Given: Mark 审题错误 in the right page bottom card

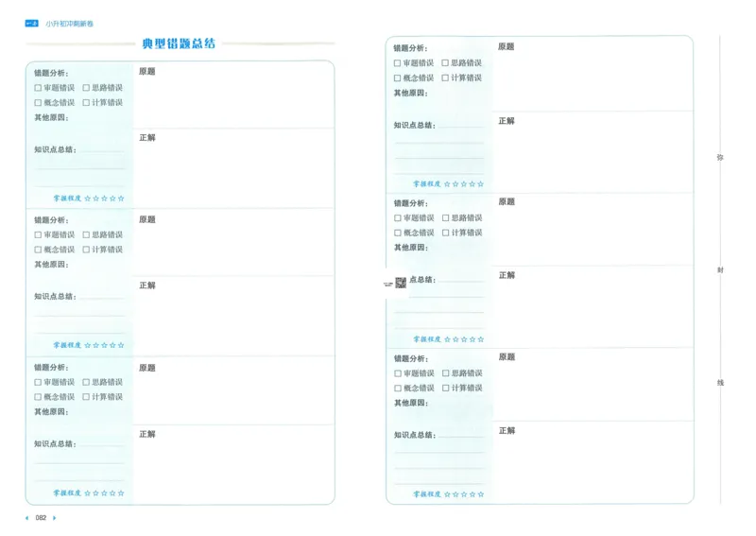Looking at the screenshot, I should 398,373.
